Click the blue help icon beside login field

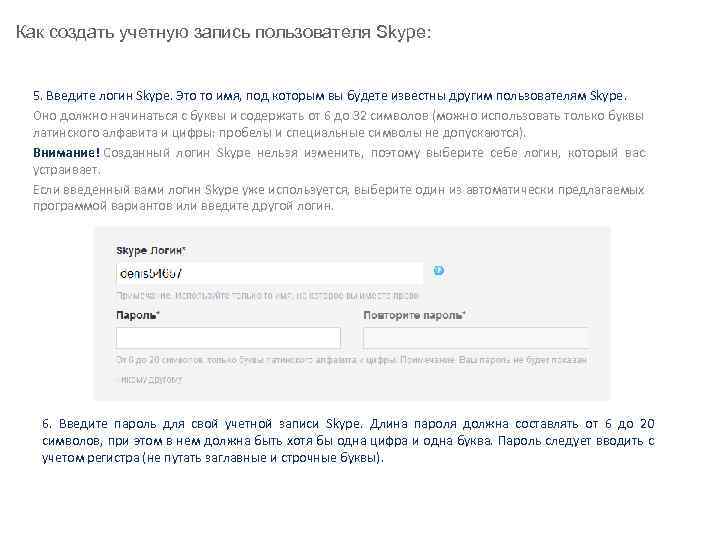(x=439, y=271)
